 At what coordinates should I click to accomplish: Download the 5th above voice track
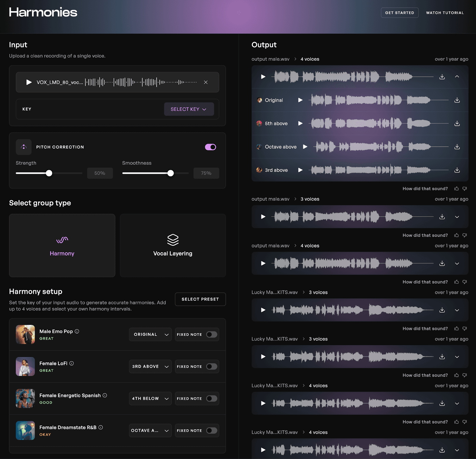pyautogui.click(x=457, y=123)
